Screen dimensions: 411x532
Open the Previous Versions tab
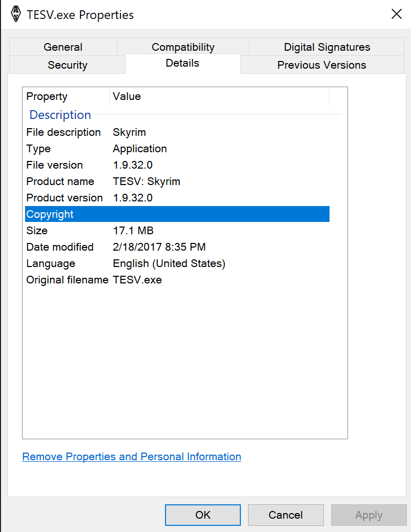[x=322, y=65]
